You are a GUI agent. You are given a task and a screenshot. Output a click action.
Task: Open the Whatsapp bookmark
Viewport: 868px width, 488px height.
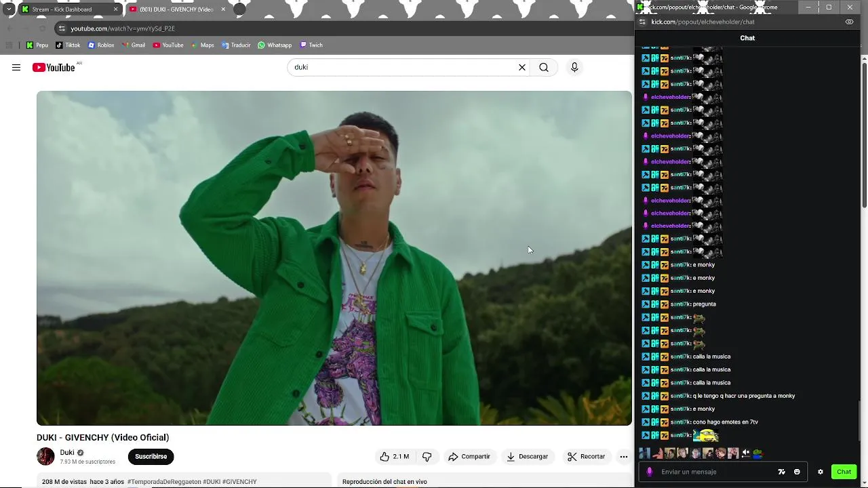pos(275,45)
